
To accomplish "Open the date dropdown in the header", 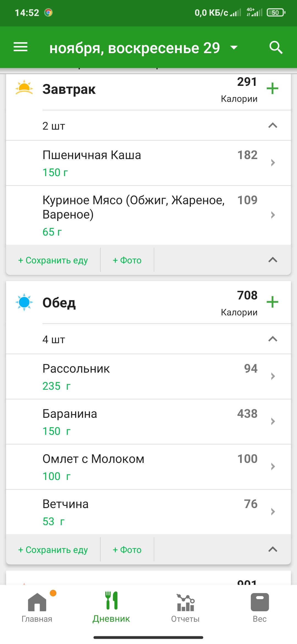I will click(x=234, y=48).
